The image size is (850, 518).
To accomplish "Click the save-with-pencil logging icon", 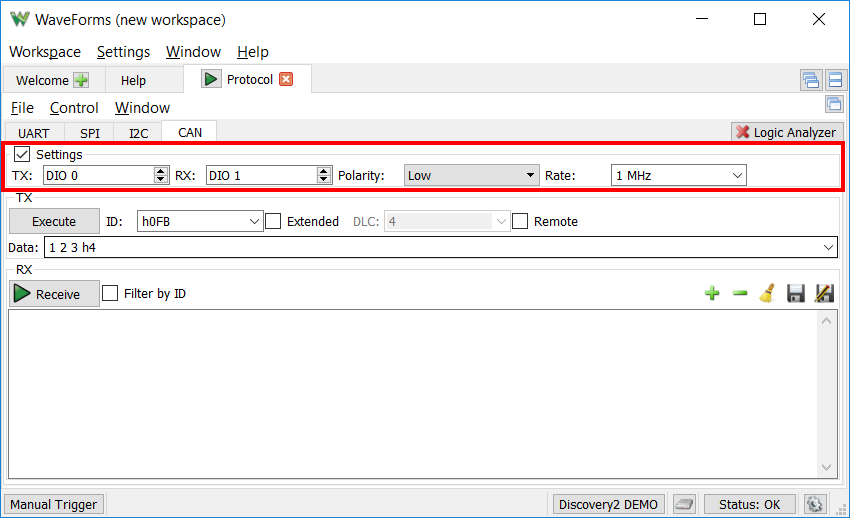I will pos(824,294).
